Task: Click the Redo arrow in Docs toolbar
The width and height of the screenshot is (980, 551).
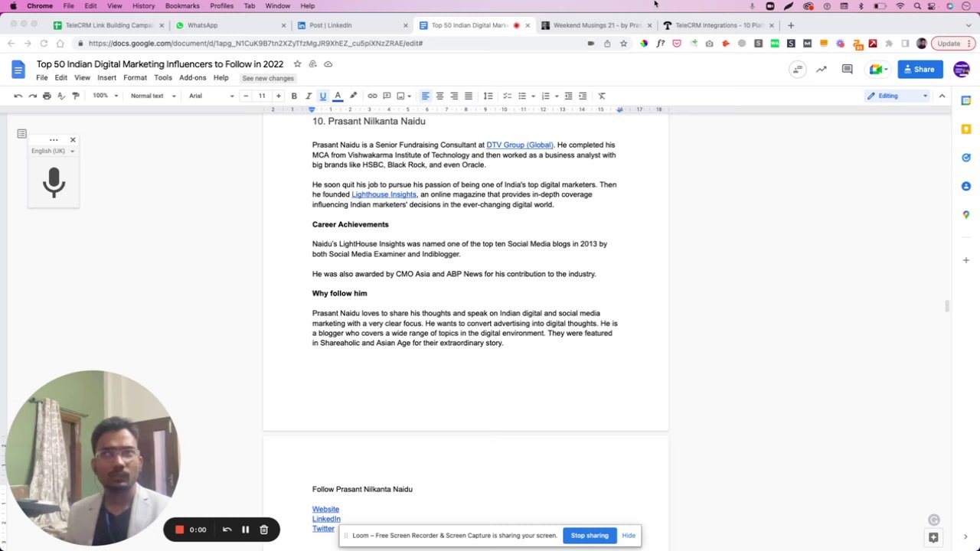Action: point(32,96)
